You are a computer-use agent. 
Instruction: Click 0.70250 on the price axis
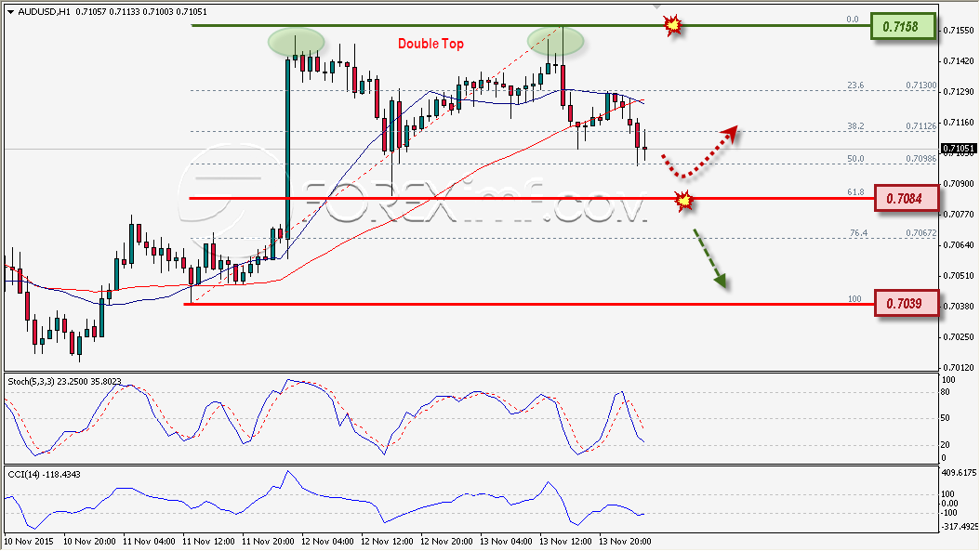[958, 336]
